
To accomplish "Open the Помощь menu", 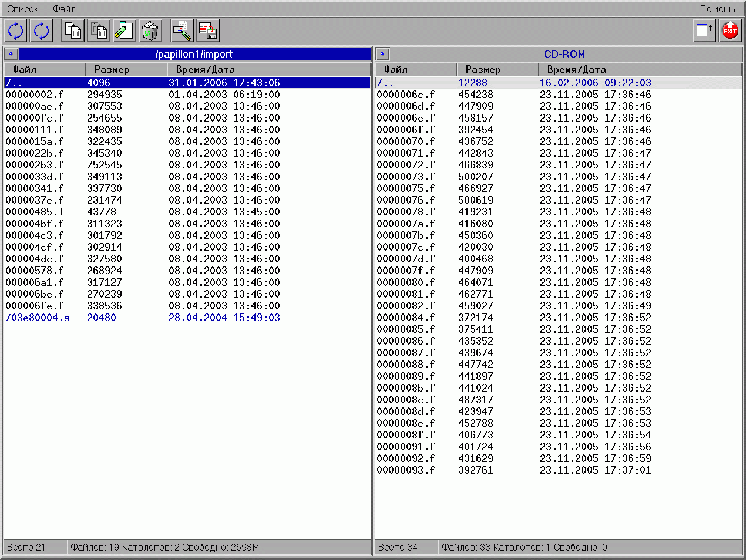I will pyautogui.click(x=717, y=9).
